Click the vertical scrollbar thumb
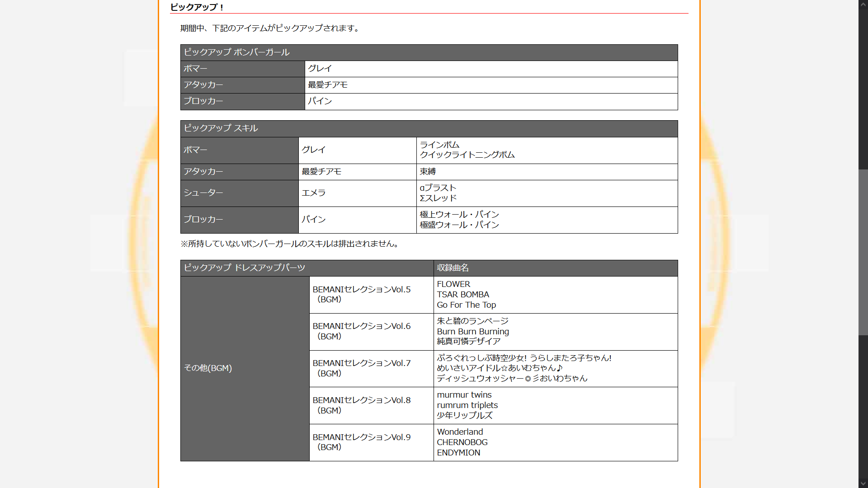 [x=863, y=252]
